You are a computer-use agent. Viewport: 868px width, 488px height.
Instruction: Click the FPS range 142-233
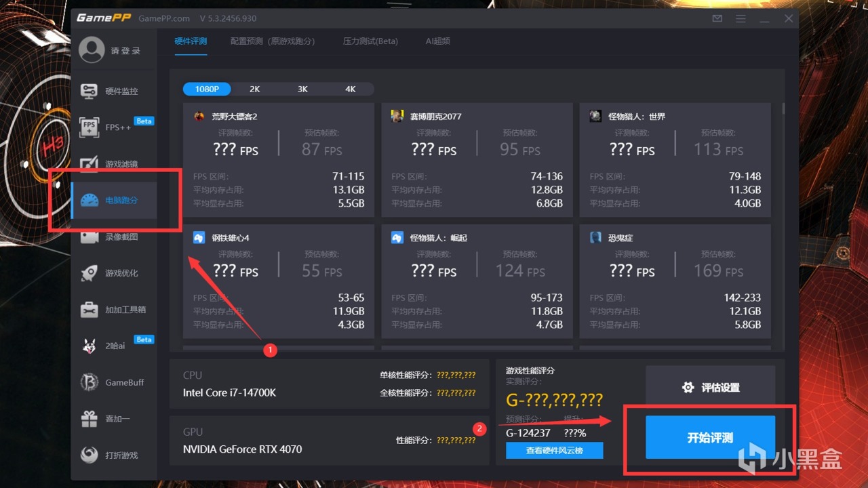pos(742,298)
